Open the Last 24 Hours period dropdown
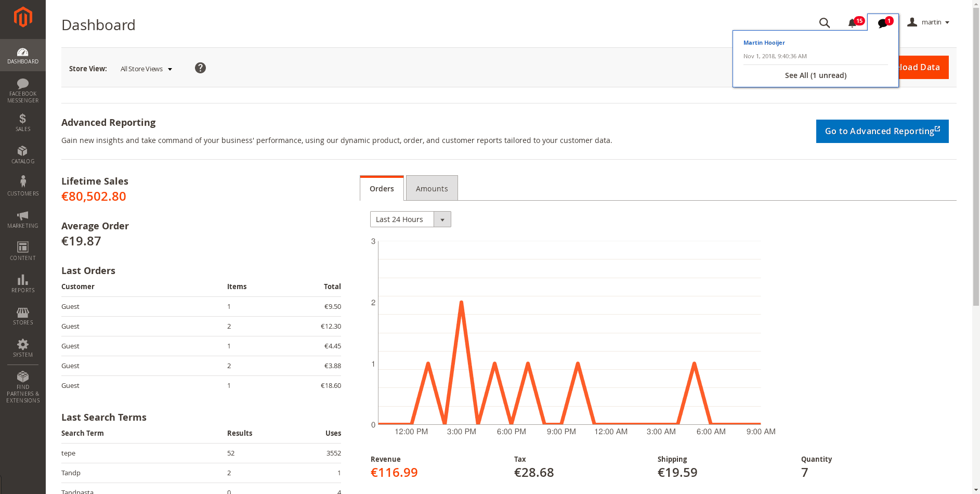The image size is (980, 494). (x=410, y=219)
